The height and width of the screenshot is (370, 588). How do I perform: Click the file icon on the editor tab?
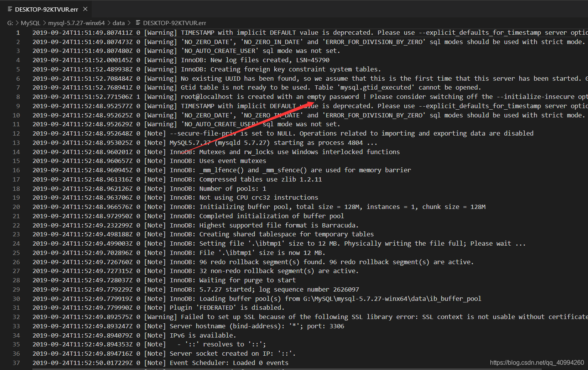point(10,9)
